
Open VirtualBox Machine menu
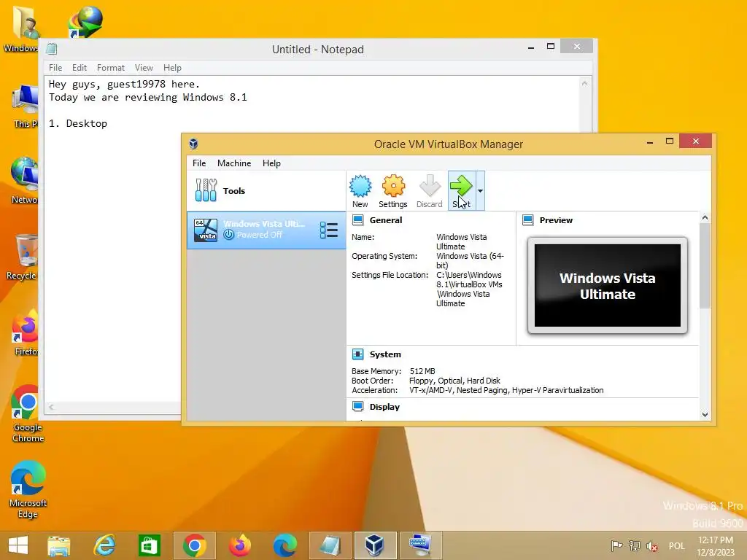(x=234, y=163)
